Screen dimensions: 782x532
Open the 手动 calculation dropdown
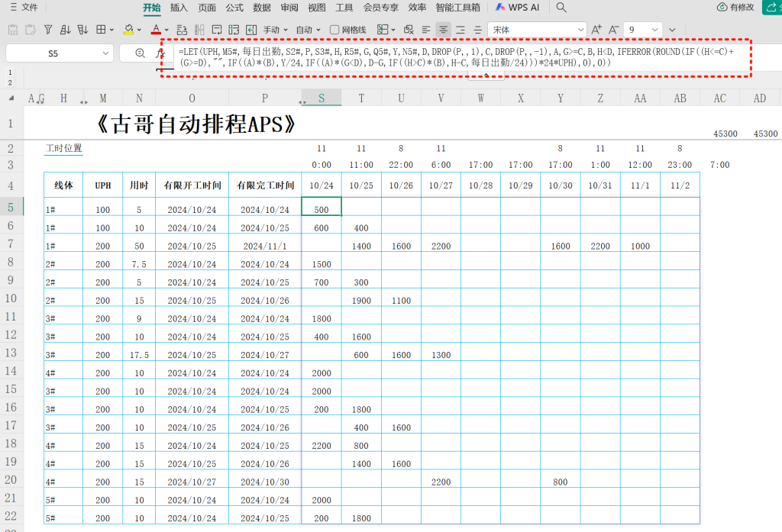pyautogui.click(x=276, y=30)
